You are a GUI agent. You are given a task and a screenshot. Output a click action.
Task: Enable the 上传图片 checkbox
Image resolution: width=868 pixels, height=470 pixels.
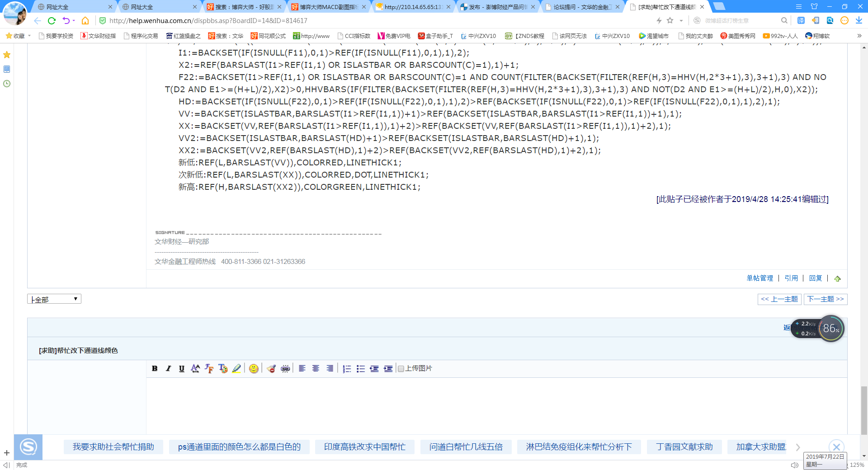pyautogui.click(x=401, y=369)
